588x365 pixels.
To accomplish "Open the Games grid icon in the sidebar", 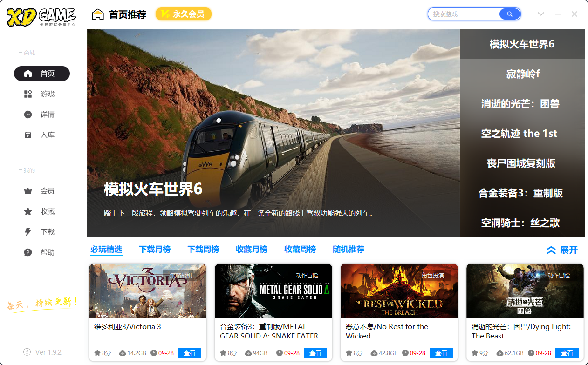I will [28, 94].
